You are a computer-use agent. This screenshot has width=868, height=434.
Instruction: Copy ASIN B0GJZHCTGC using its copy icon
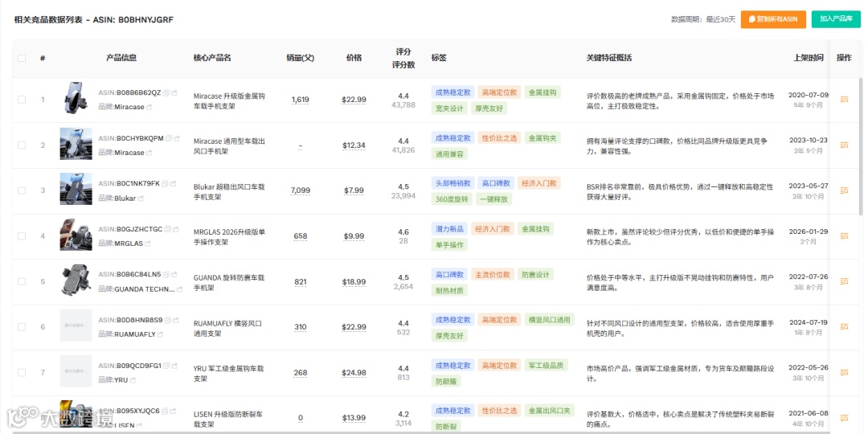(x=168, y=229)
